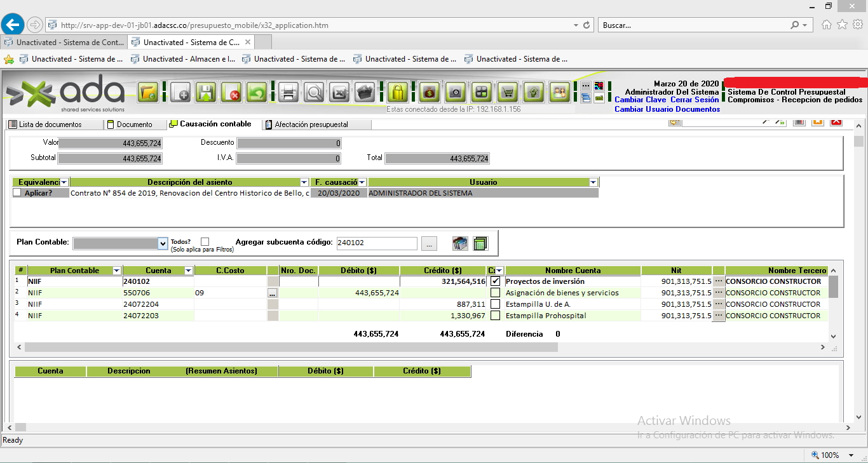Screen dimensions: 868x463
Task: Click the save document floppy disk icon
Action: point(206,93)
